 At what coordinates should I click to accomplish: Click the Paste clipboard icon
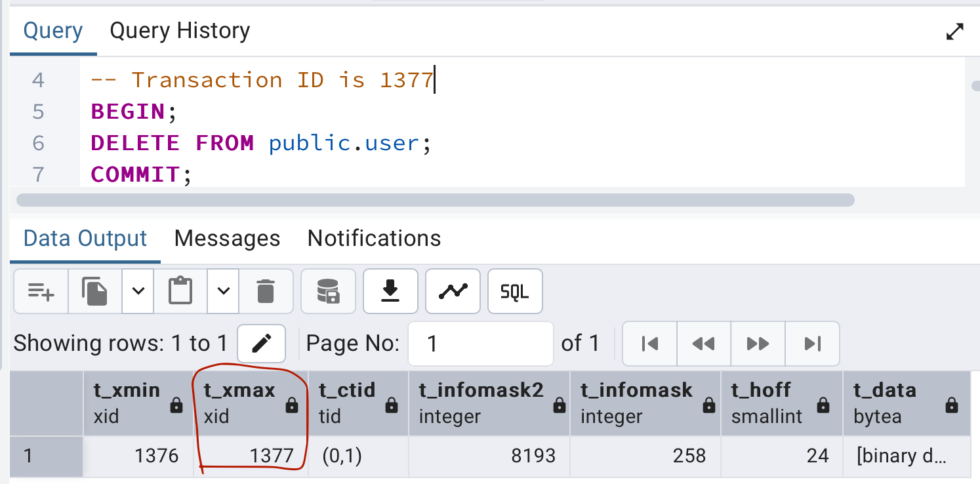[x=180, y=291]
